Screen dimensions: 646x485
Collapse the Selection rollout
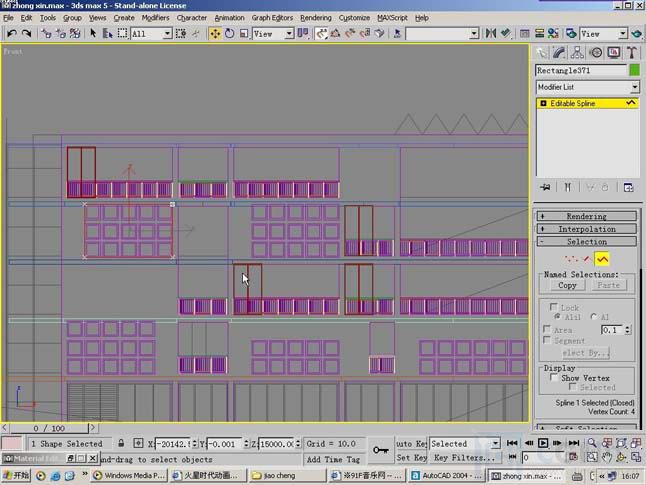click(x=587, y=241)
